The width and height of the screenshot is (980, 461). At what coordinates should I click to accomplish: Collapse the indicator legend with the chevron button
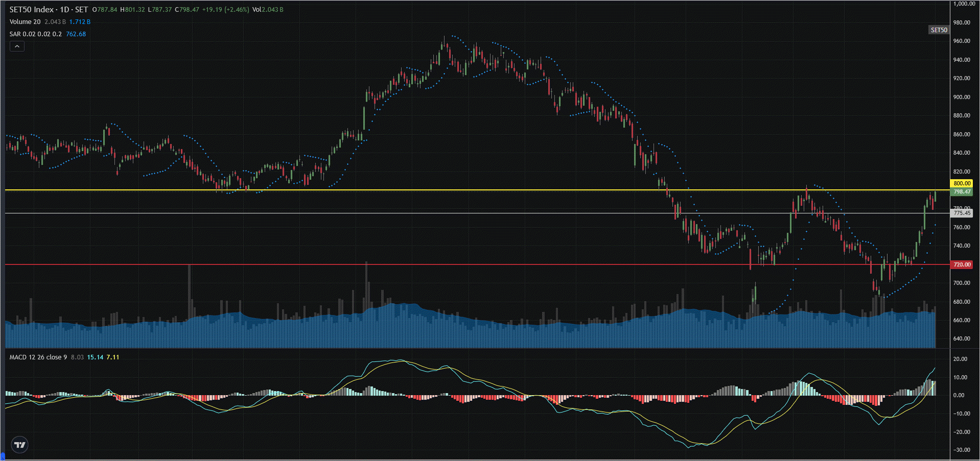coord(17,46)
